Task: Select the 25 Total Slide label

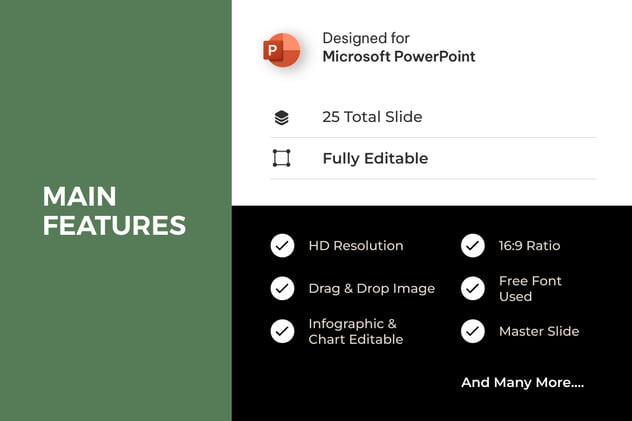Action: pos(372,117)
